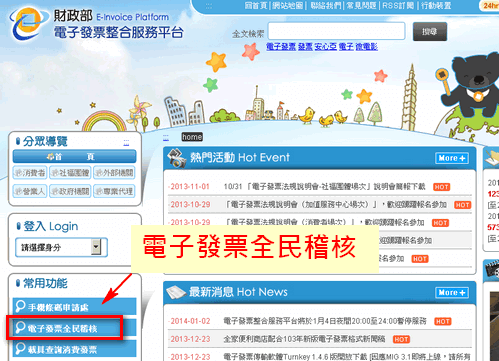Click 電子發票 keyword link under search box
Viewport: 499px width, 361px height.
pos(281,47)
